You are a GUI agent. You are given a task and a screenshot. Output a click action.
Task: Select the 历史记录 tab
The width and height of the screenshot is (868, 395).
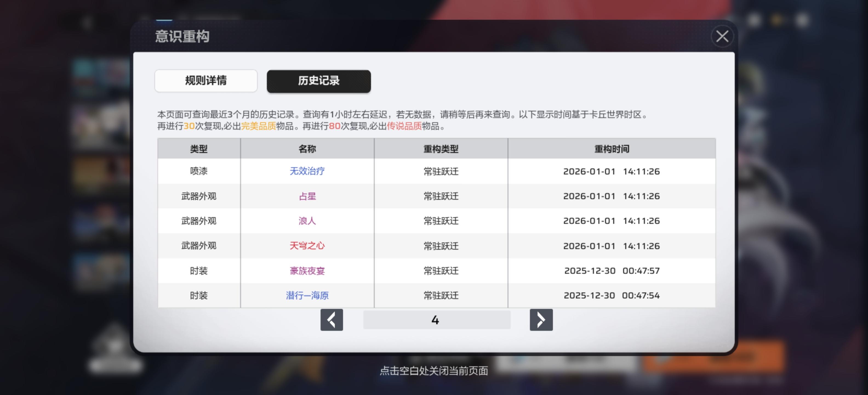pos(318,81)
